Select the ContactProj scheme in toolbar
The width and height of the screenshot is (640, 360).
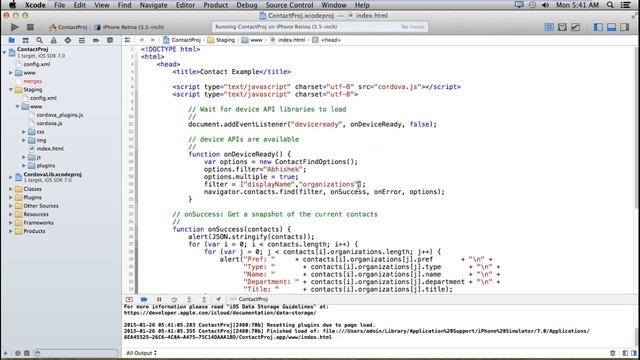point(68,27)
